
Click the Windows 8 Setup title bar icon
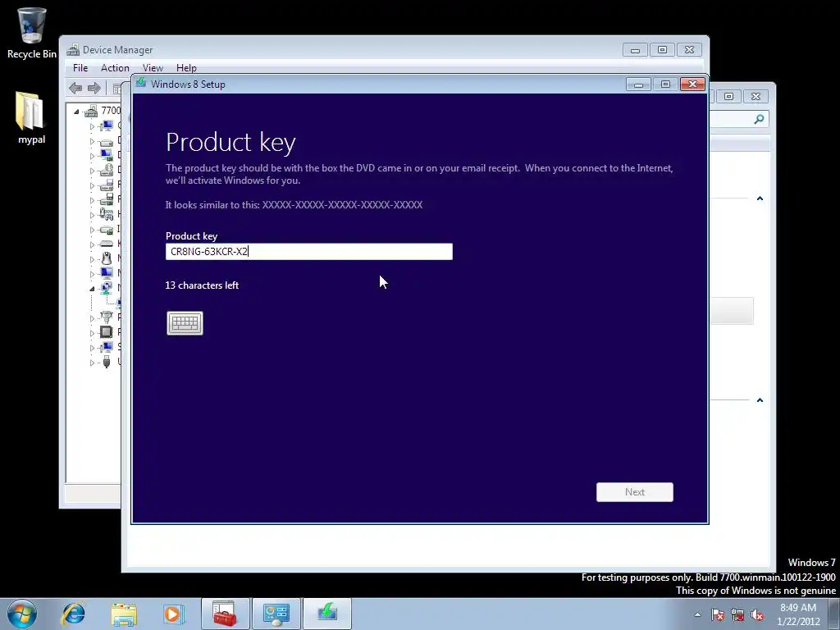click(x=141, y=83)
